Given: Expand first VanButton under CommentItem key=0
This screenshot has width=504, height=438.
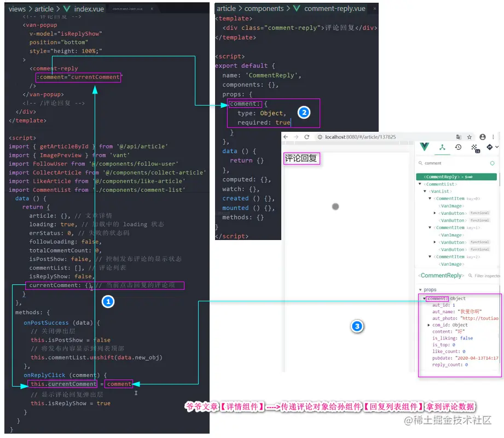Looking at the screenshot, I should (435, 213).
